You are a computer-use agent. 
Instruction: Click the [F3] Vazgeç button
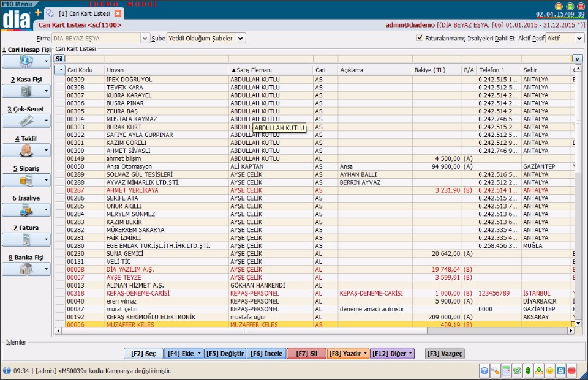(445, 354)
